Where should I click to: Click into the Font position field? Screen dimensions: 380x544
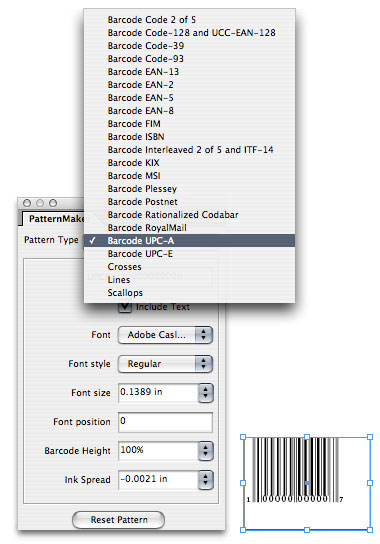(165, 422)
